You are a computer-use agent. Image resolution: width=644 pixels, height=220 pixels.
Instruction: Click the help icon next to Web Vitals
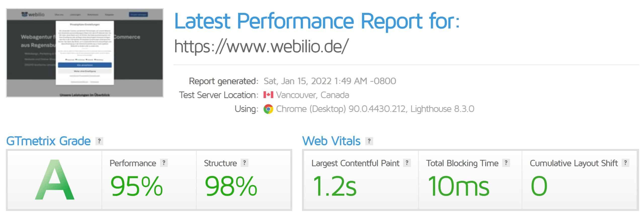369,141
